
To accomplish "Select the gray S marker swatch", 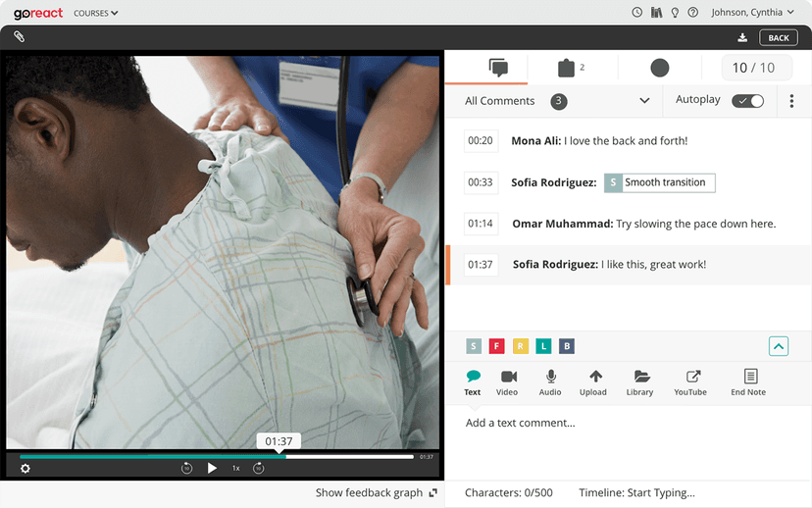I will point(474,346).
